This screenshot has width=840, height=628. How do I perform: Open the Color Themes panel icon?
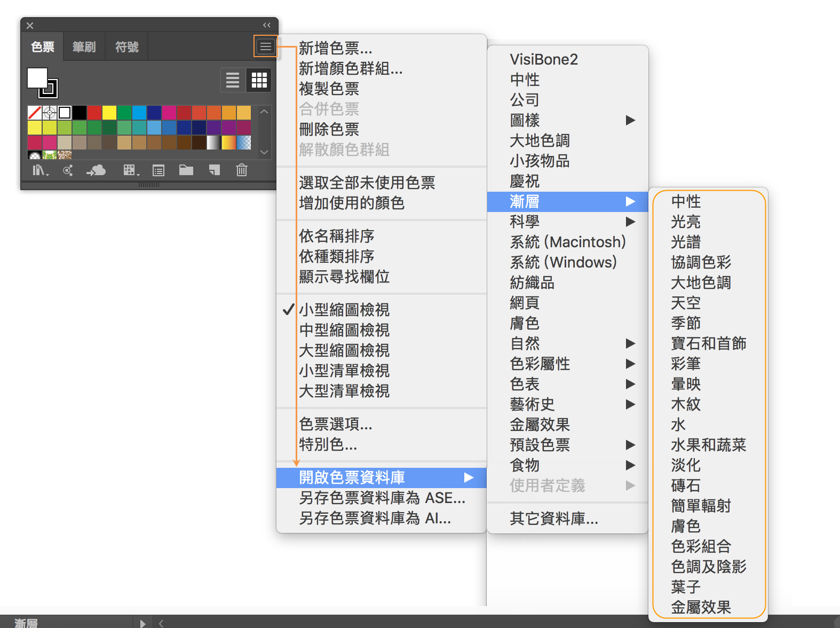coord(68,170)
